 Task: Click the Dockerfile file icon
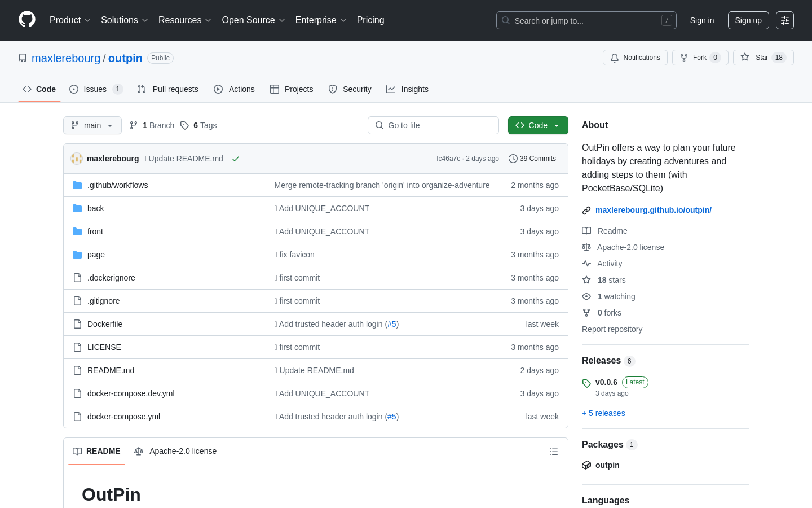click(77, 324)
